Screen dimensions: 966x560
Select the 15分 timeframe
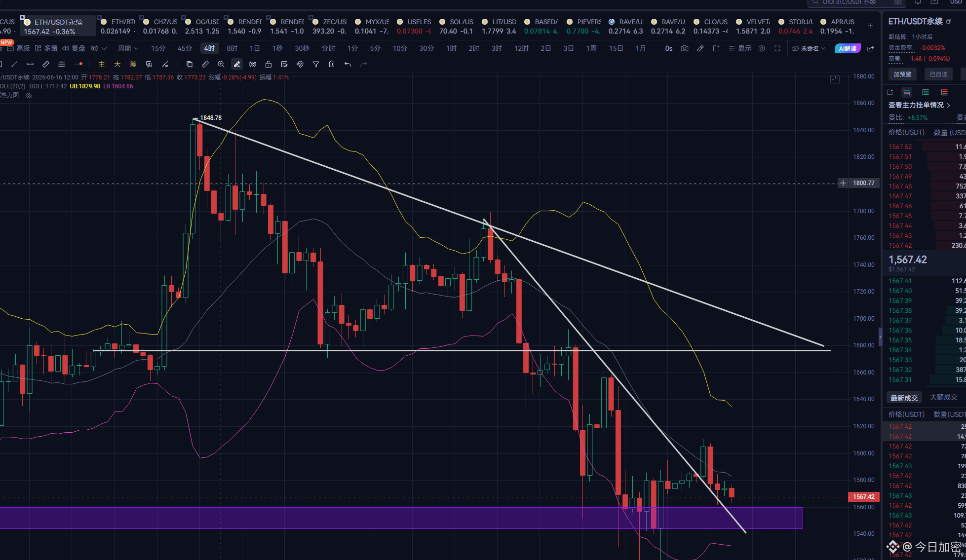(x=158, y=48)
